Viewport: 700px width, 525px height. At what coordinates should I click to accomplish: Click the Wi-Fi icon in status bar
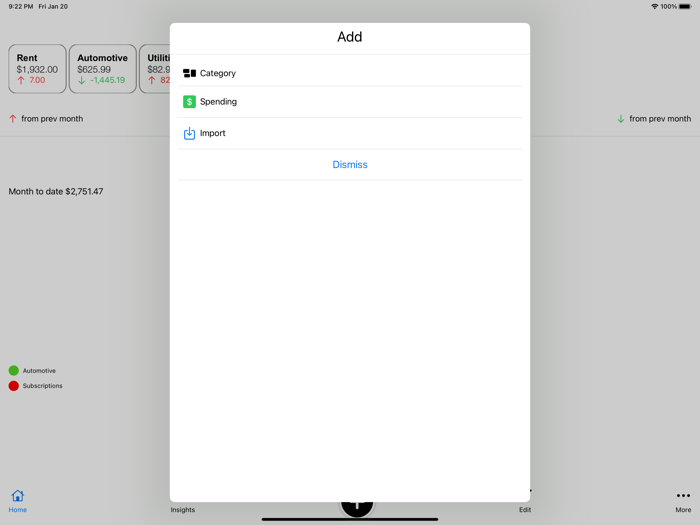point(654,7)
